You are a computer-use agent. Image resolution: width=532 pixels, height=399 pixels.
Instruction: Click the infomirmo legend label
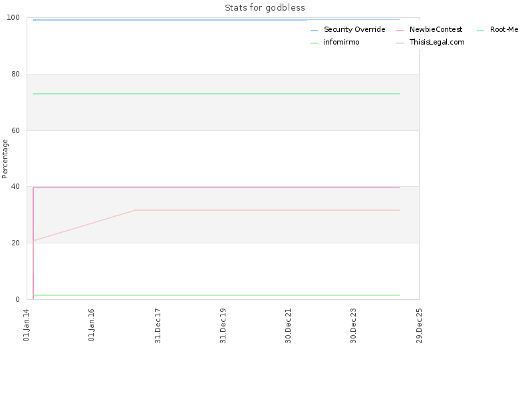click(x=341, y=42)
